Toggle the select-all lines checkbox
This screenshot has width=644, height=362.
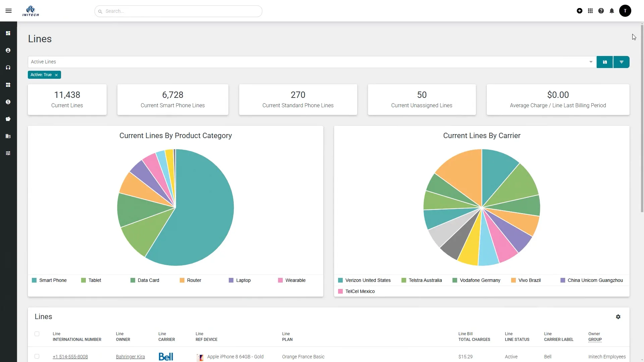click(37, 334)
